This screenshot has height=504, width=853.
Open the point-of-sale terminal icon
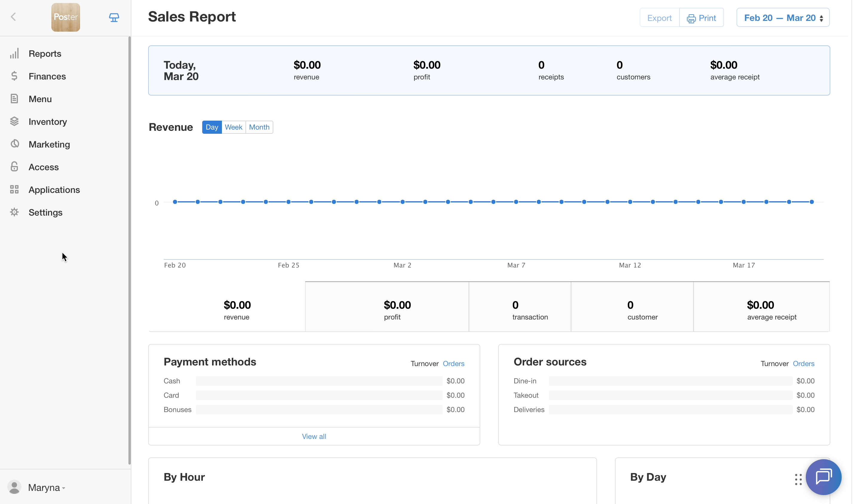(114, 17)
